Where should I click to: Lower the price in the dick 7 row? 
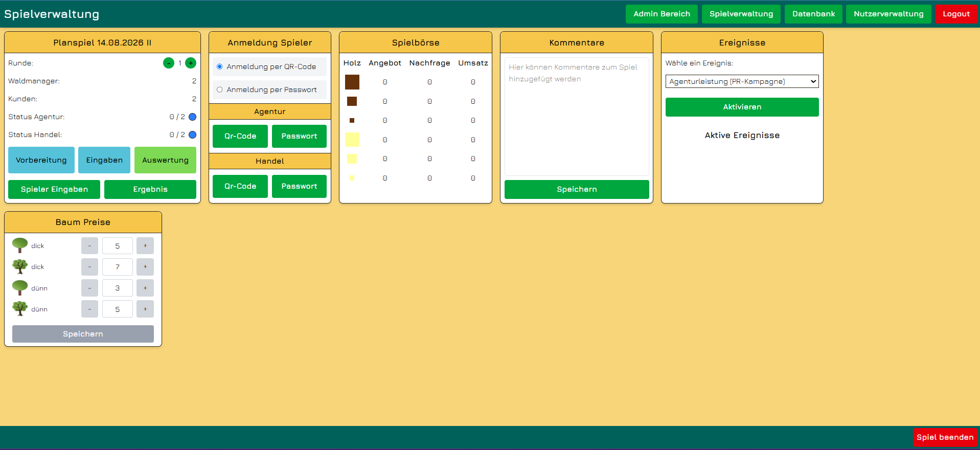[x=89, y=266]
